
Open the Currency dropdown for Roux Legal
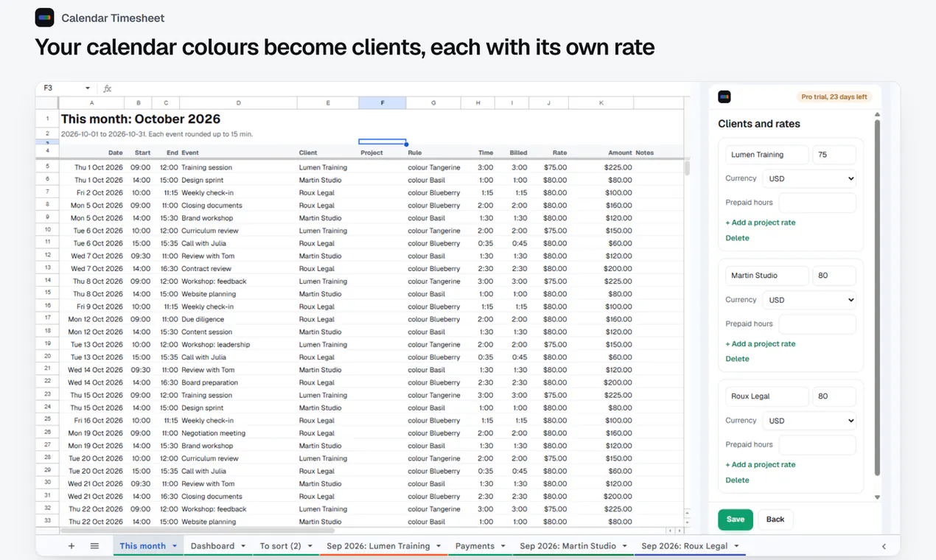(809, 421)
